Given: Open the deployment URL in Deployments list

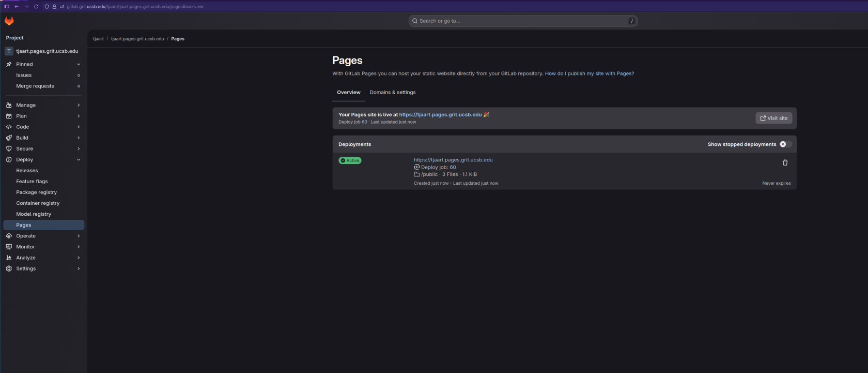Looking at the screenshot, I should (453, 160).
